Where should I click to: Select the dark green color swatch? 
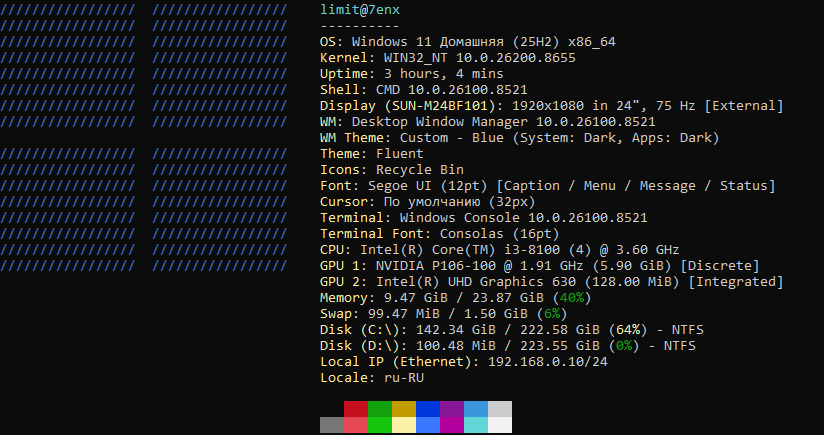[x=380, y=409]
